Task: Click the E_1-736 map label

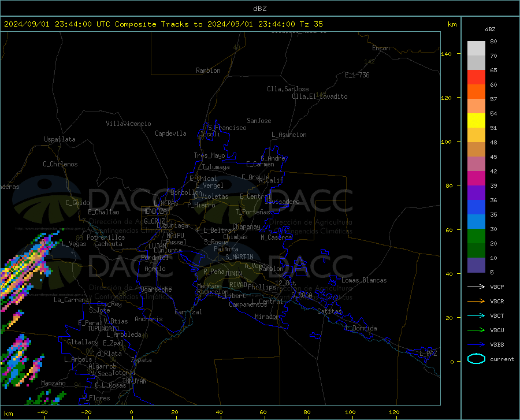Action: 357,75
